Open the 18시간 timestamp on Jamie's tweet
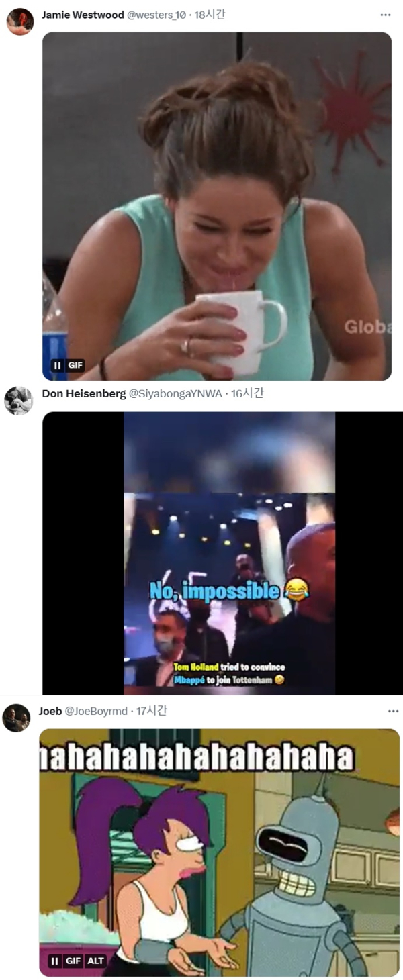Viewport: 403px width, 980px height. [210, 15]
